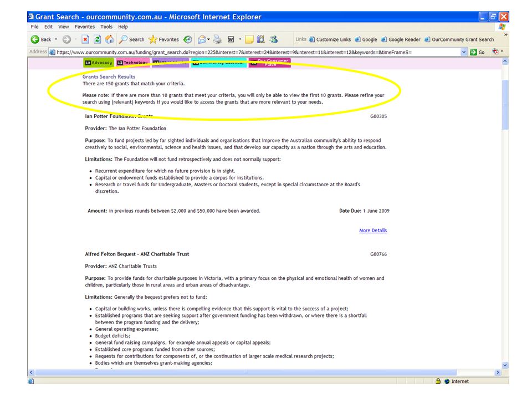This screenshot has height=399, width=532.
Task: Click the PDF toolbar icon
Action: coord(495,52)
